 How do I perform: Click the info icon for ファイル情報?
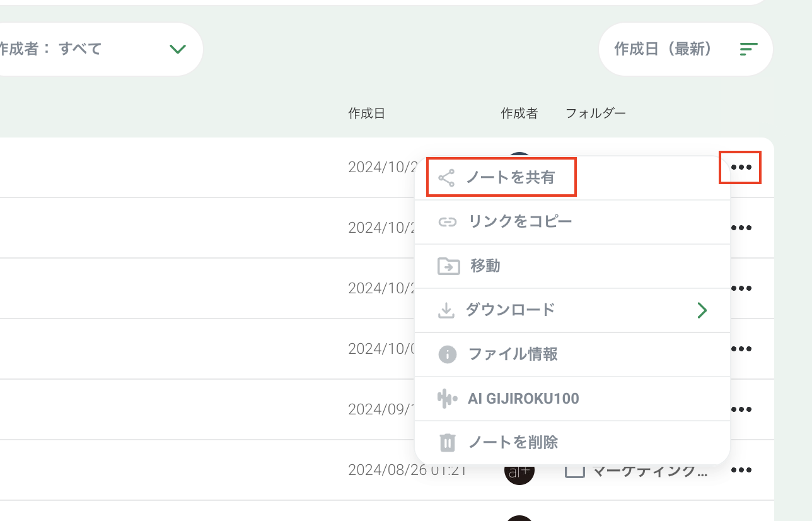[x=447, y=354]
